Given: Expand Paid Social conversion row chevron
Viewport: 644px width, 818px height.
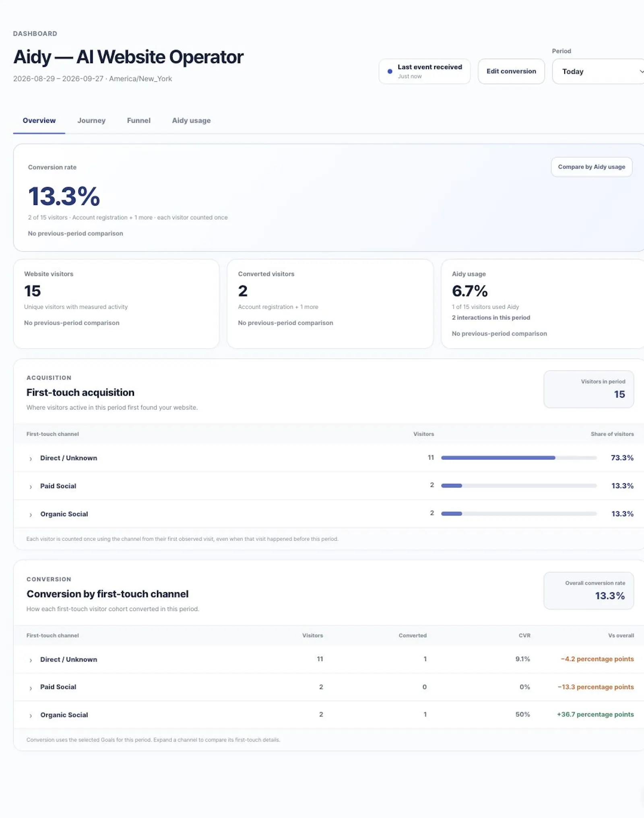Looking at the screenshot, I should click(31, 688).
